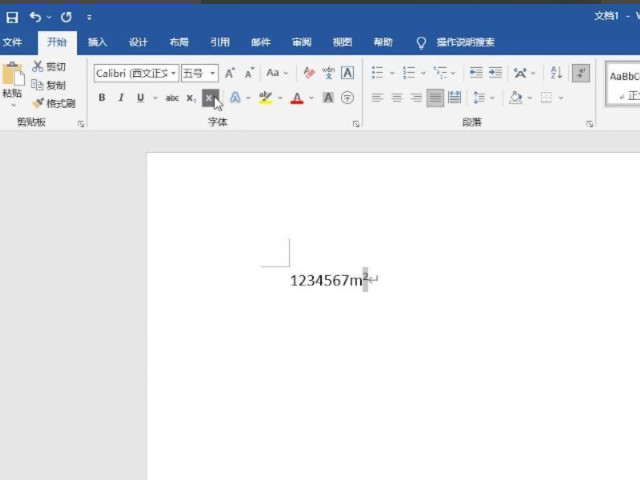Open the 插入 (Insert) tab

97,42
